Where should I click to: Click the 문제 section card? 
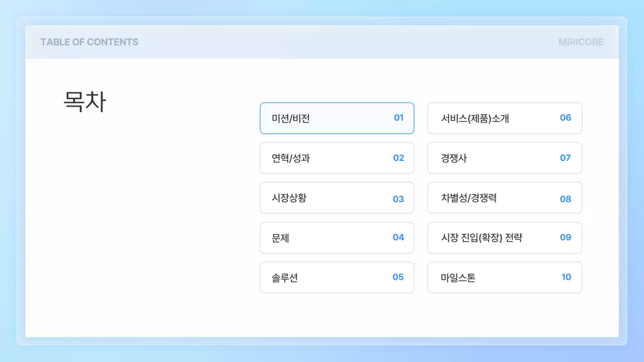point(337,238)
